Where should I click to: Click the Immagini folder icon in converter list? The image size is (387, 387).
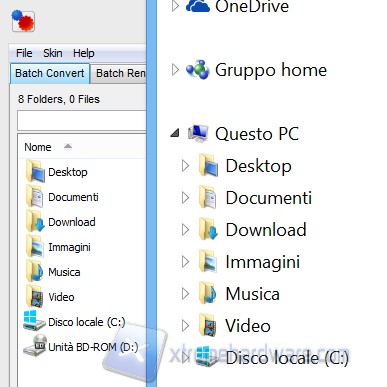point(35,246)
